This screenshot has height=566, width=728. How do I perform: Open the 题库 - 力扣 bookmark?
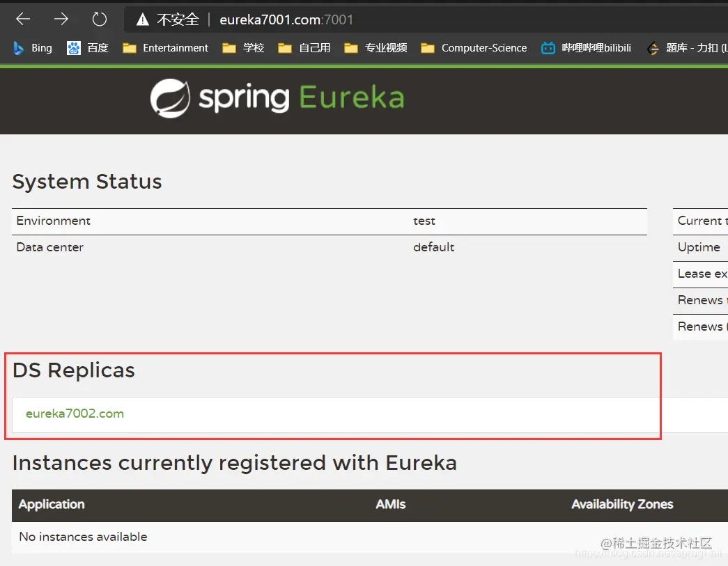click(x=687, y=48)
